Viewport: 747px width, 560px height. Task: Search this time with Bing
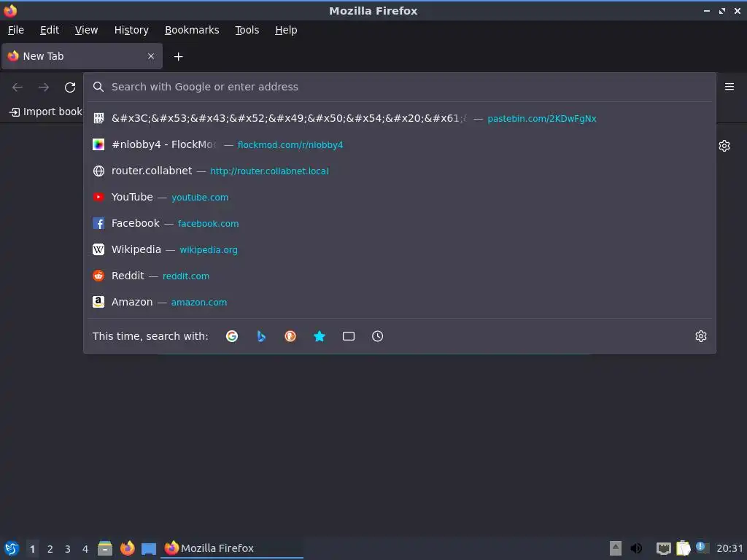261,336
